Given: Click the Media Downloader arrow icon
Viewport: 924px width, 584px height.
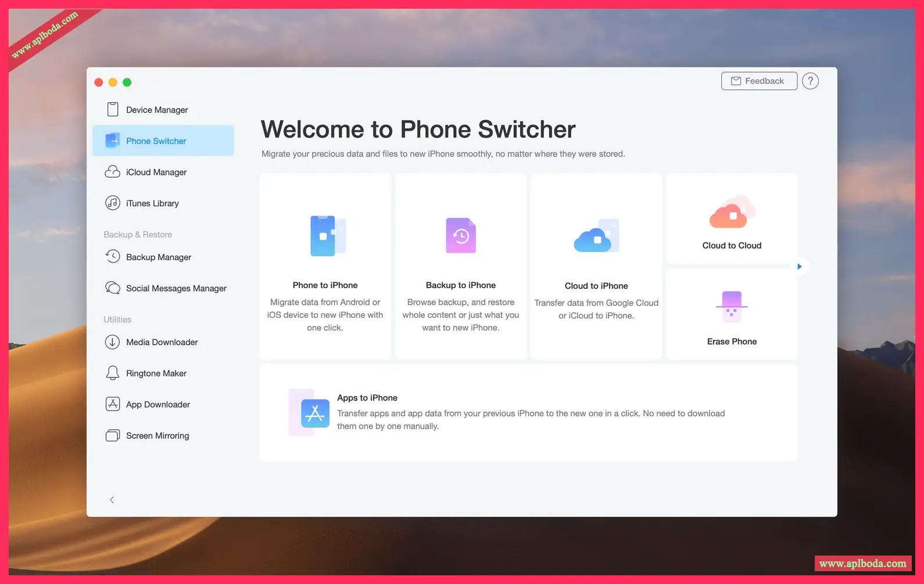Looking at the screenshot, I should [x=112, y=342].
